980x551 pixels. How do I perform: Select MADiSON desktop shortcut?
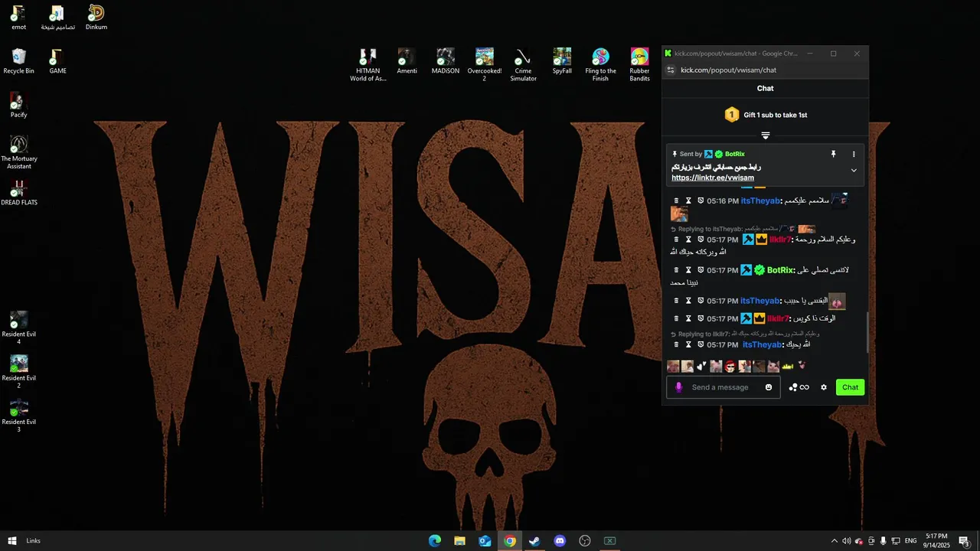pos(445,61)
